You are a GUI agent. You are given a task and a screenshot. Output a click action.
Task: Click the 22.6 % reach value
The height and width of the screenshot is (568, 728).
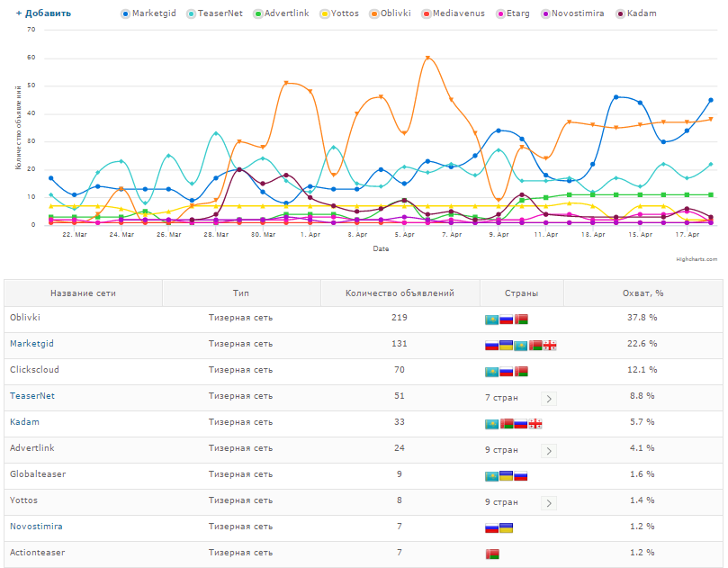pos(643,343)
